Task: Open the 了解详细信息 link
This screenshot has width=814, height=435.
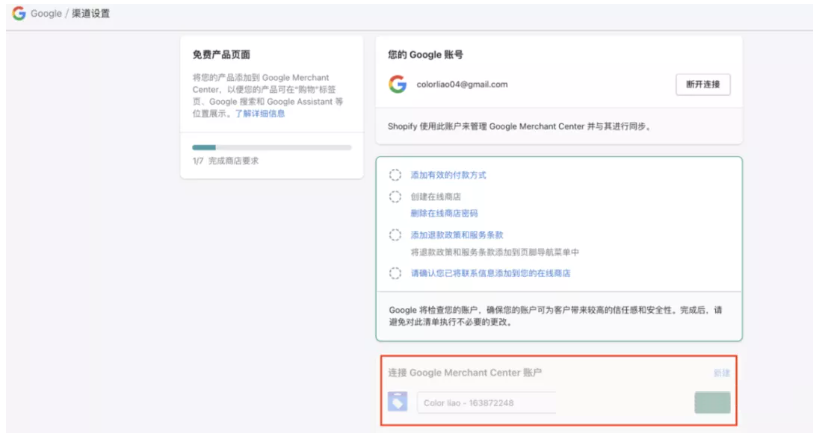Action: click(260, 114)
